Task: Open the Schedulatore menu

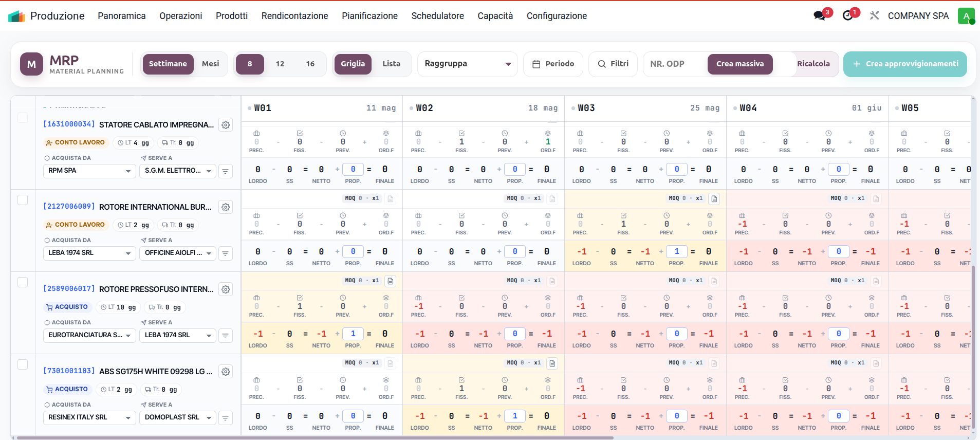Action: click(438, 16)
